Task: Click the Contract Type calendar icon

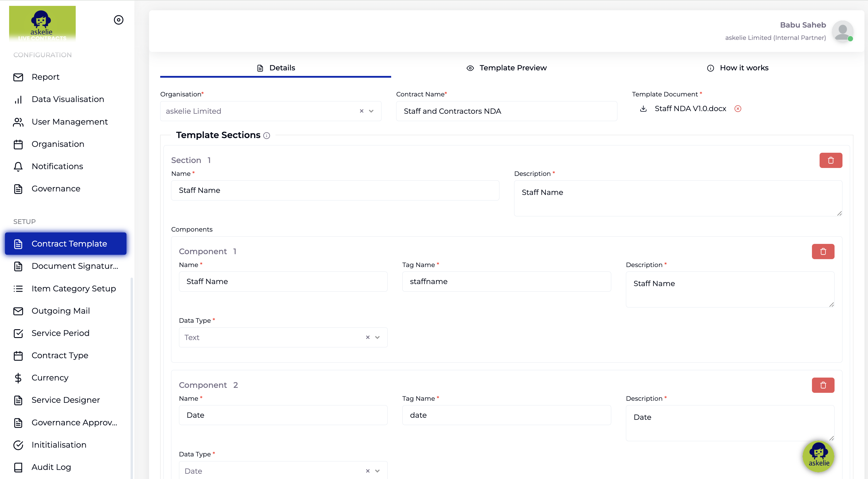Action: (18, 356)
